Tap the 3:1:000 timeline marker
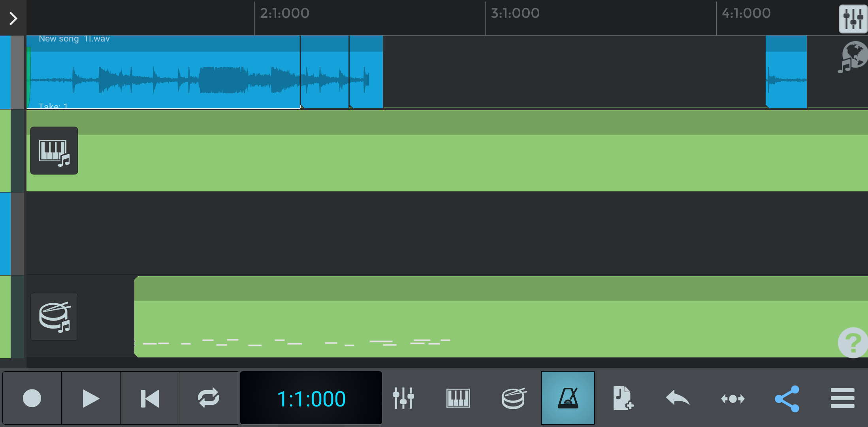This screenshot has height=427, width=868. click(515, 13)
